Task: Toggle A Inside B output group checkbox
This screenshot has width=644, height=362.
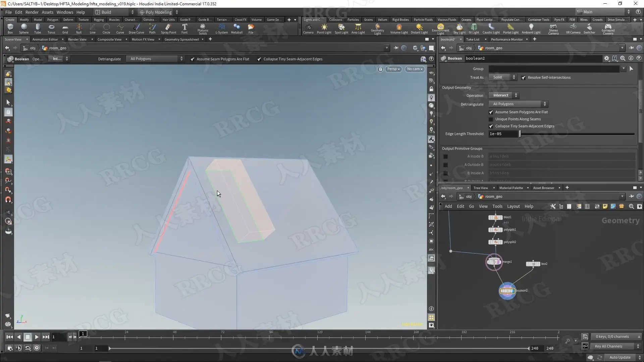Action: click(x=445, y=157)
